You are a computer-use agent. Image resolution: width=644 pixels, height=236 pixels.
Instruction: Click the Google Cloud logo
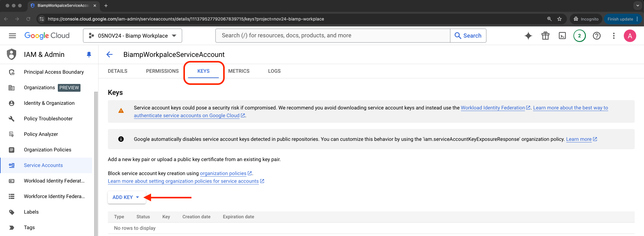click(47, 36)
